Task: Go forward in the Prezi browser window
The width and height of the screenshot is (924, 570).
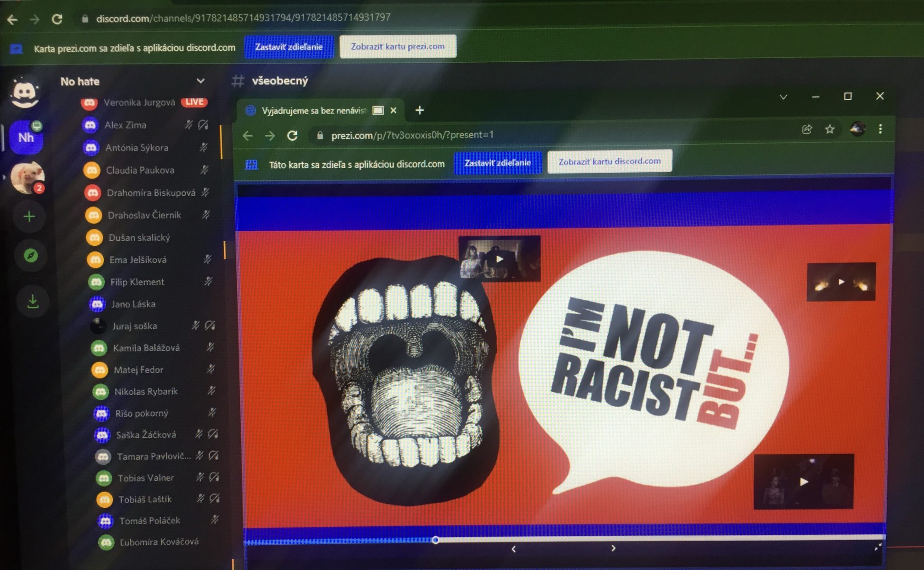Action: tap(269, 136)
